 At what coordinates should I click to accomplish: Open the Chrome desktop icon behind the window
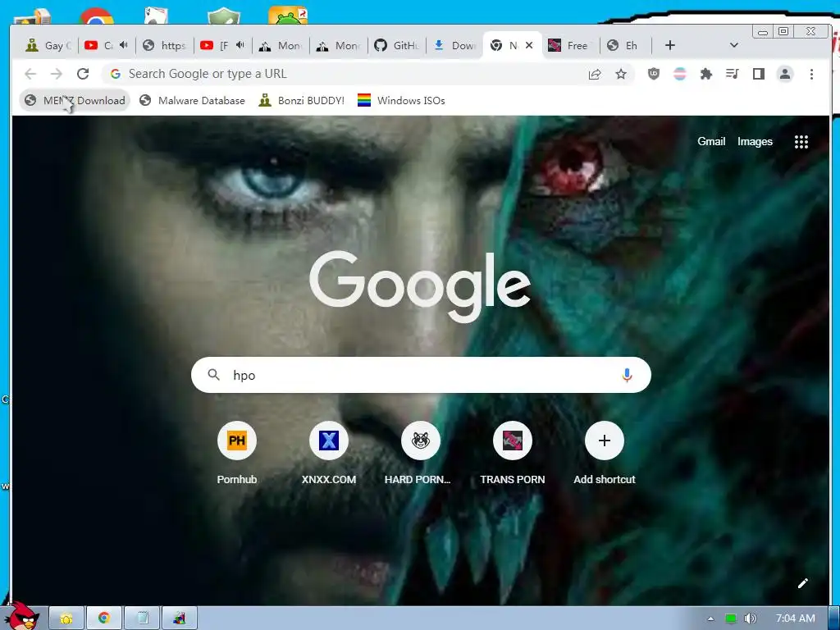coord(97,16)
